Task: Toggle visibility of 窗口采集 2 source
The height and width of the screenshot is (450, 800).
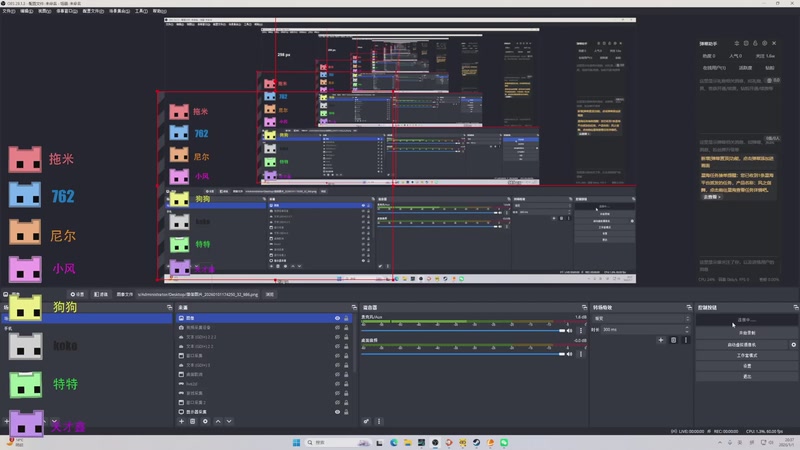Action: tap(337, 403)
